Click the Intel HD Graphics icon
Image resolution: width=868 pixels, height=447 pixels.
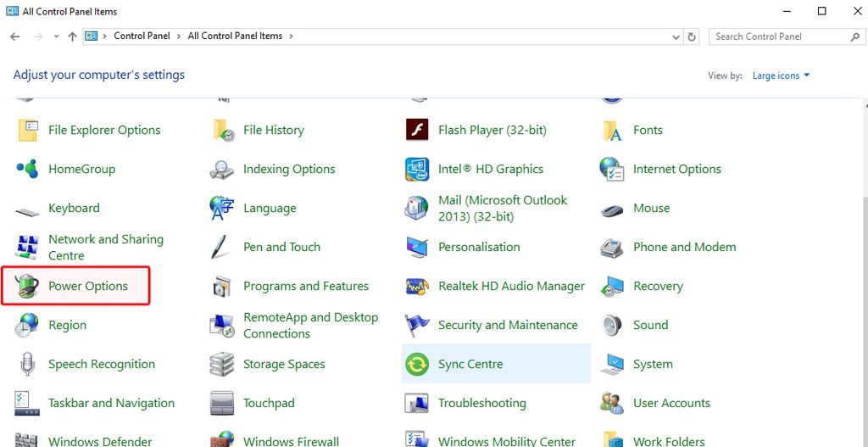417,170
